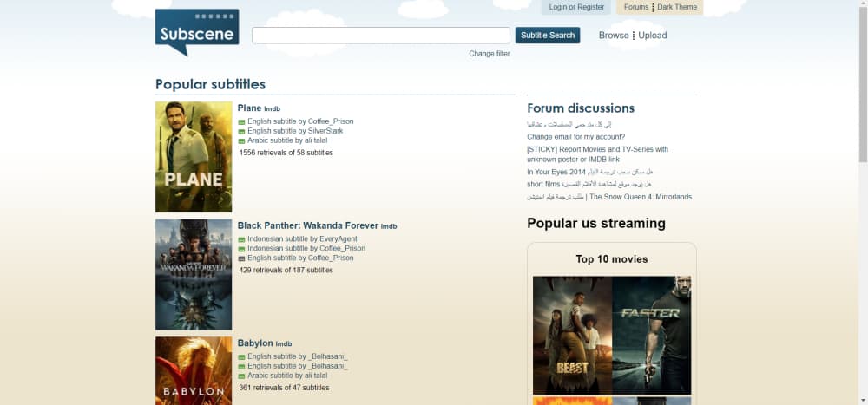Open the Babylon movie title

point(255,343)
